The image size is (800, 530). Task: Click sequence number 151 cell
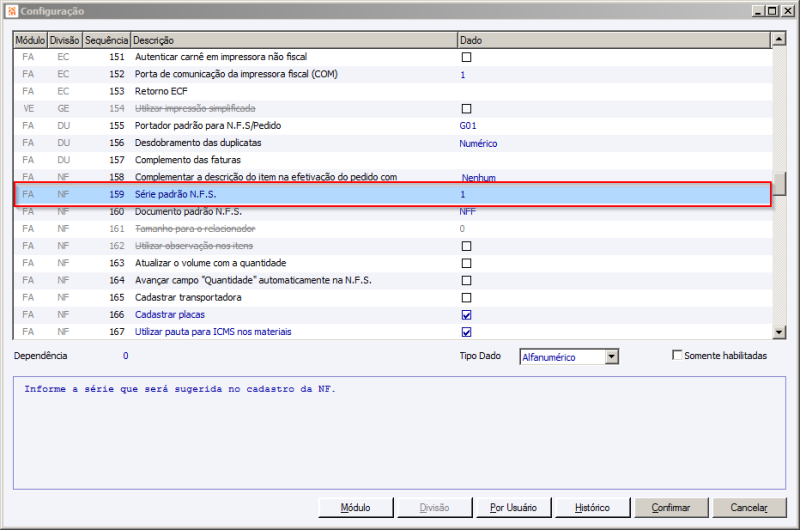[x=116, y=57]
